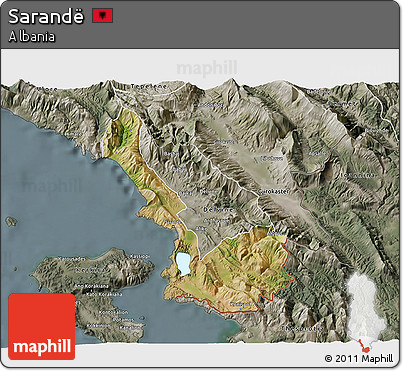
Task: Click the Karousades map label
Action: pos(72,259)
